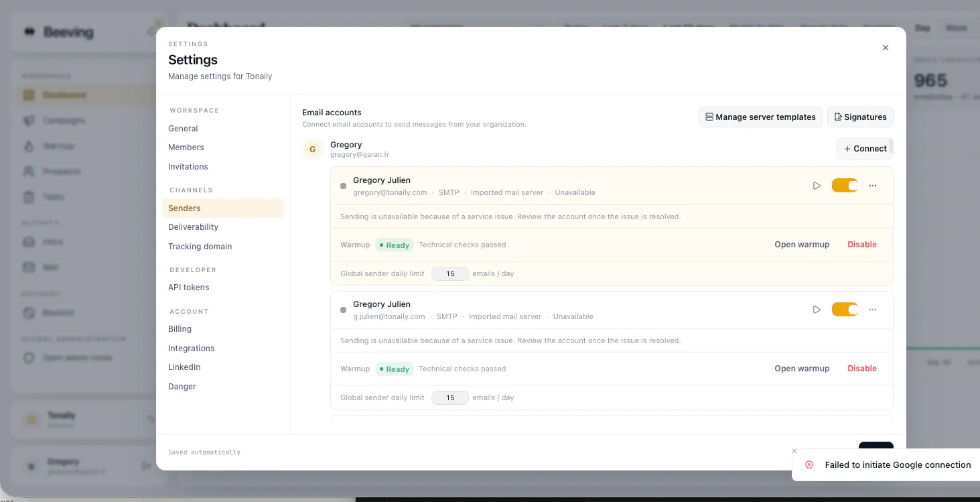980x502 pixels.
Task: Click the Connect button for Gregory
Action: [x=865, y=149]
